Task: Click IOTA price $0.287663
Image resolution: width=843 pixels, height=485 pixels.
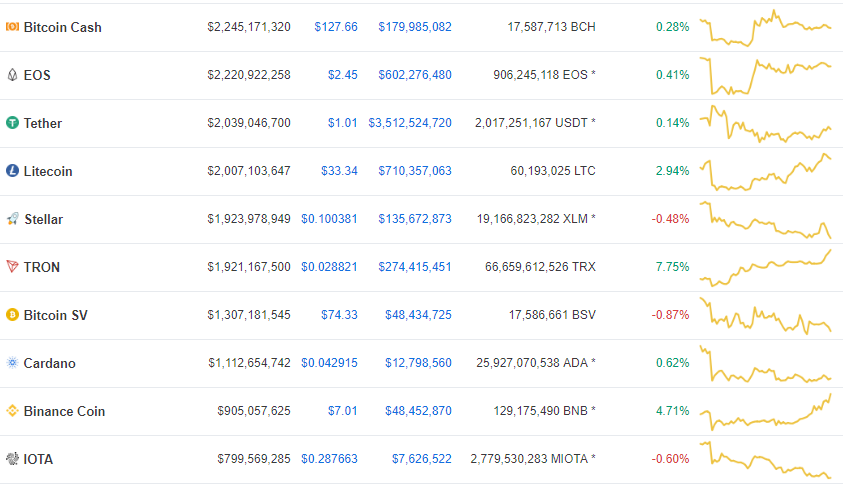Action: [329, 459]
